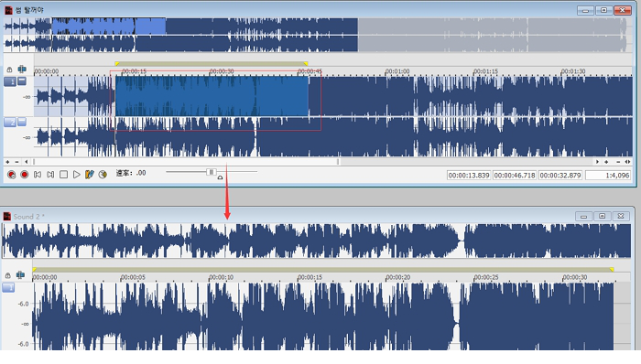Minimize the top audio window

click(585, 10)
